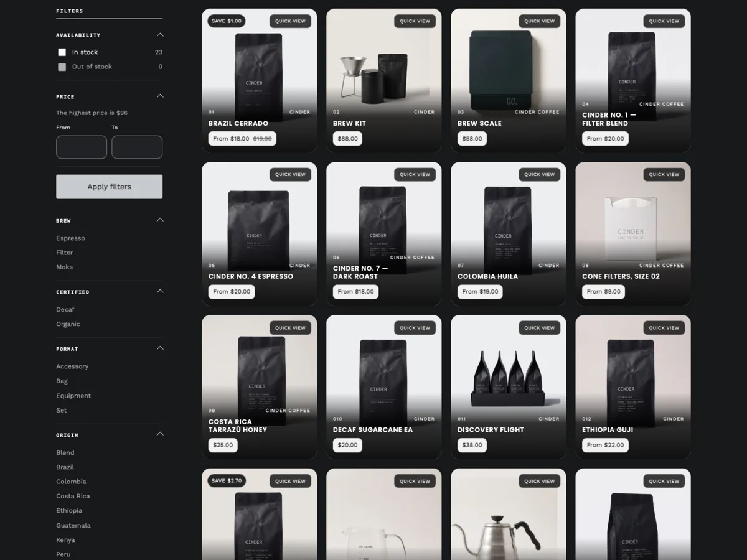Collapse the Origin filter section

click(x=160, y=434)
